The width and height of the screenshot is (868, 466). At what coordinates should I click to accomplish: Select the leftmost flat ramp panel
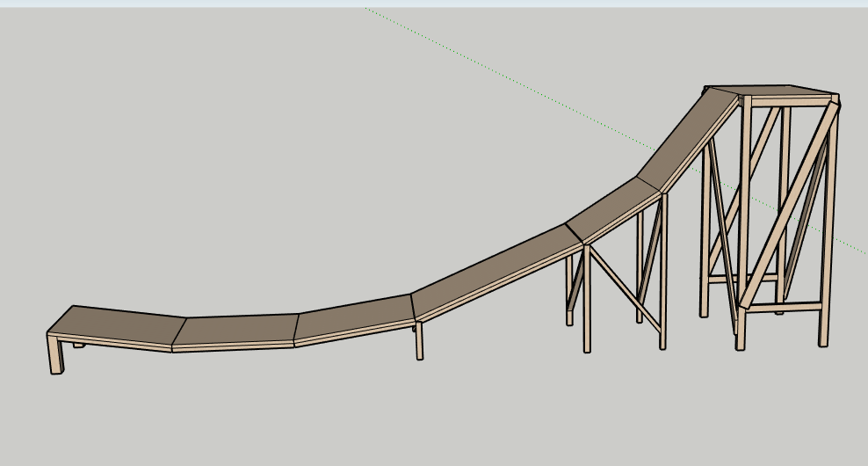(116, 324)
